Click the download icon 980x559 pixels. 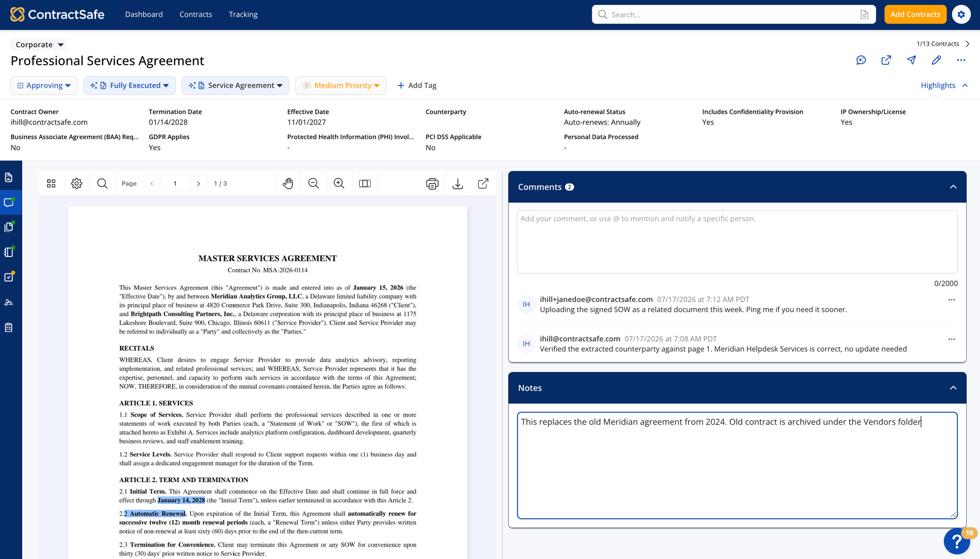pyautogui.click(x=458, y=183)
